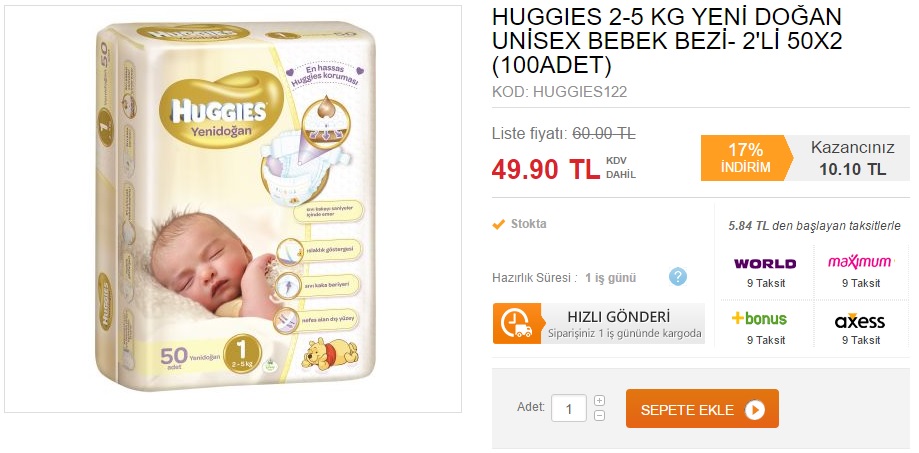This screenshot has height=453, width=919.
Task: Click the orange fast delivery truck icon
Action: 516,323
